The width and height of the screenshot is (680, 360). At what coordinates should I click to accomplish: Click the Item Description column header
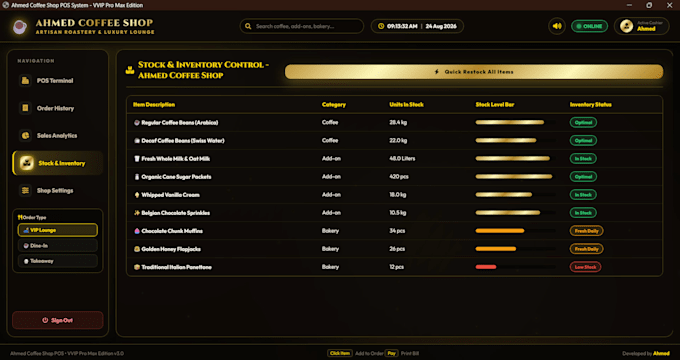tap(154, 105)
